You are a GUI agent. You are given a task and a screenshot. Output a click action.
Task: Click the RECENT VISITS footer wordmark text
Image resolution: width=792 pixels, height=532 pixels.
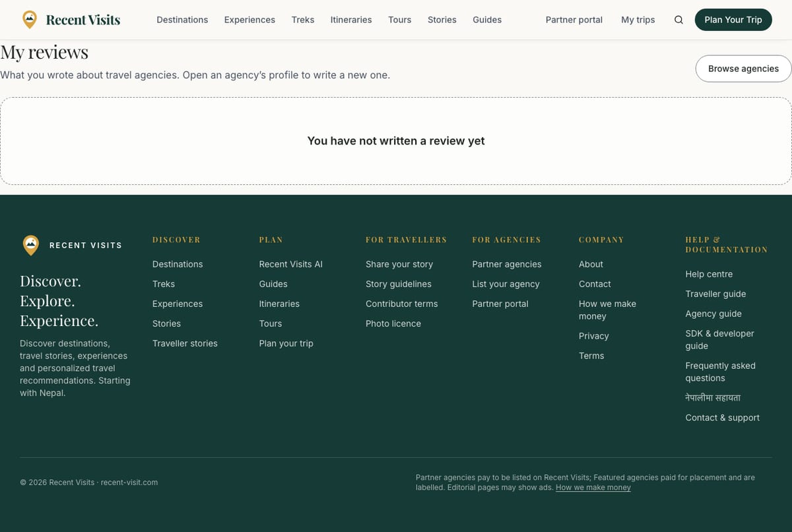click(x=86, y=246)
